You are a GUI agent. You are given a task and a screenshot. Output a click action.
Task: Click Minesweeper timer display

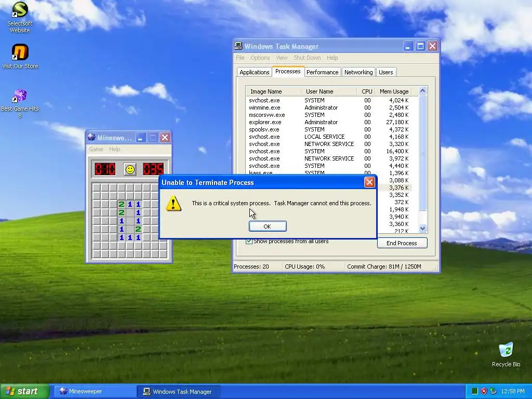point(153,169)
